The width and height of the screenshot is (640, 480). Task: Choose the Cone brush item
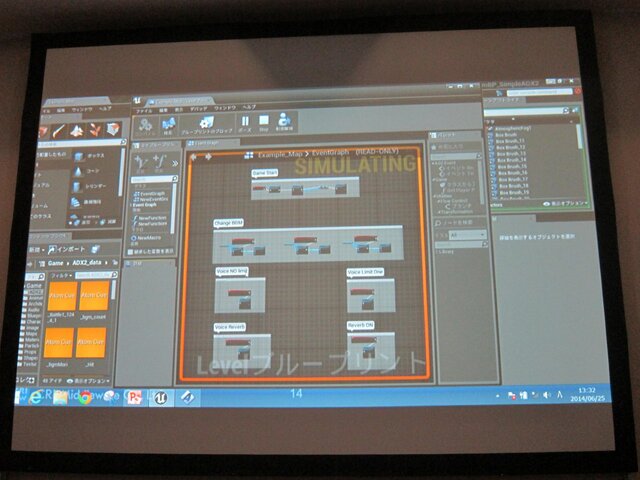87,171
